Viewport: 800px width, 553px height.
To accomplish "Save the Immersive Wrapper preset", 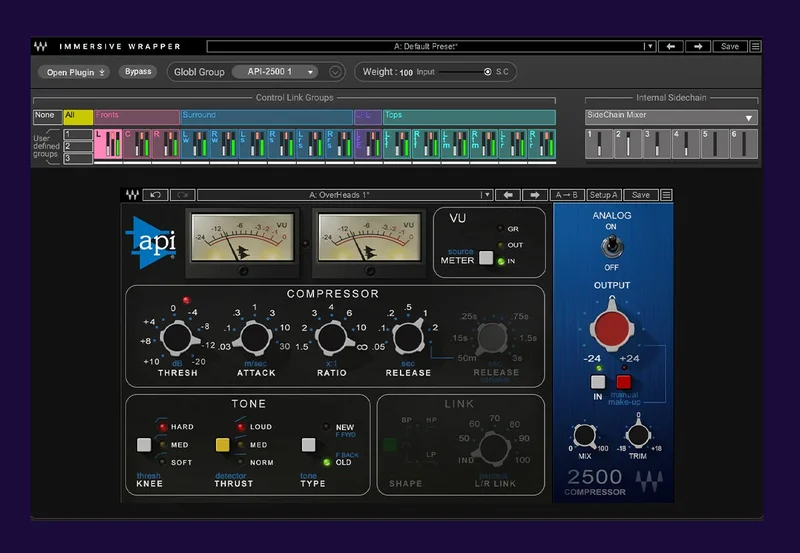I will point(730,46).
